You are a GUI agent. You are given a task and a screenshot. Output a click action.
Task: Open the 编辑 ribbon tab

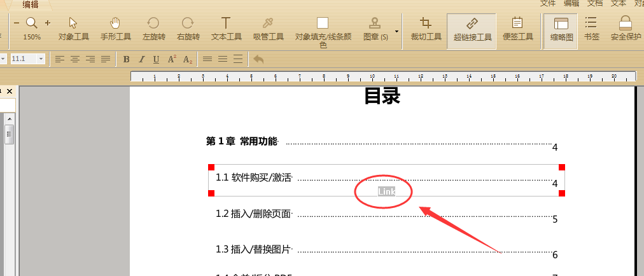(31, 4)
